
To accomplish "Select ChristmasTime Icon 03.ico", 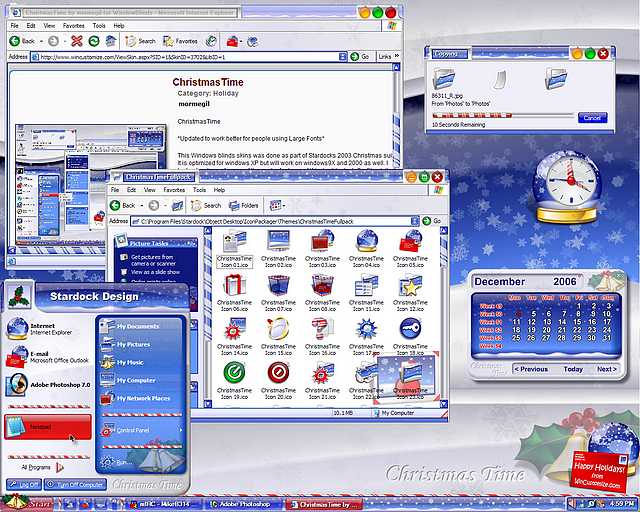I will [x=322, y=248].
